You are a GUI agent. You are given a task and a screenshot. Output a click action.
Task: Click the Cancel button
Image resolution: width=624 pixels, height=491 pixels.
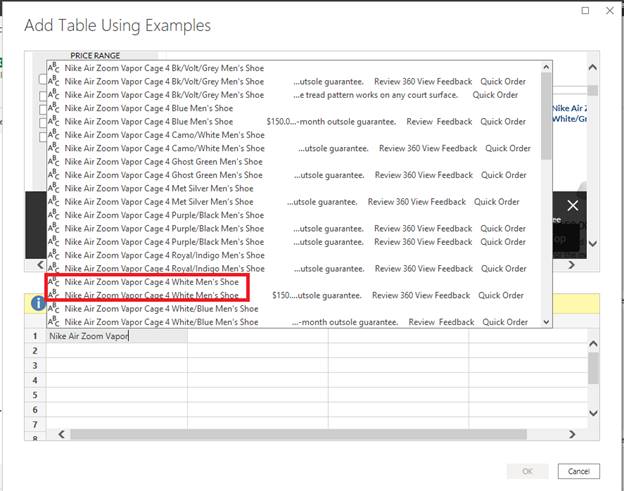[579, 472]
